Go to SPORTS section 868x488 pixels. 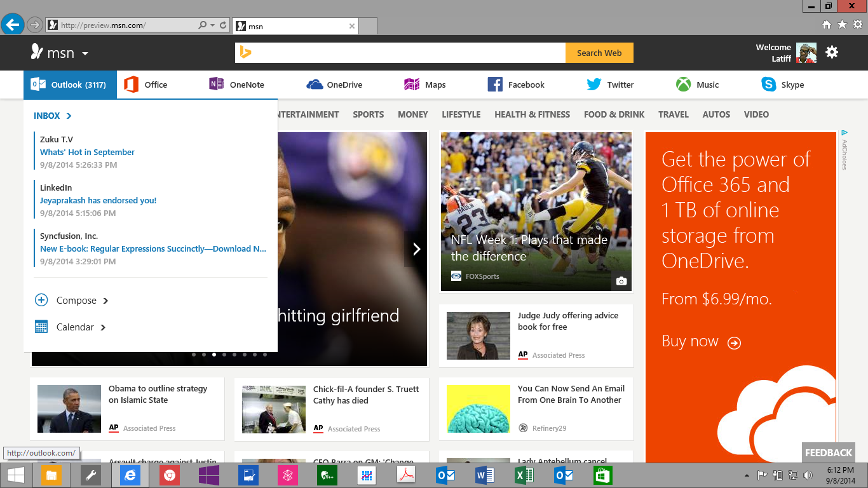pyautogui.click(x=369, y=114)
